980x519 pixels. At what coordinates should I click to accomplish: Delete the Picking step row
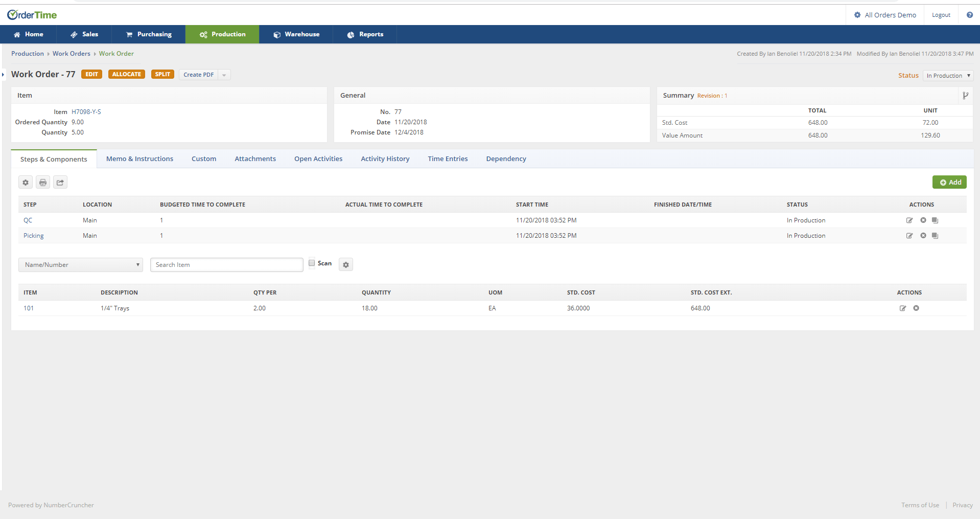point(923,236)
